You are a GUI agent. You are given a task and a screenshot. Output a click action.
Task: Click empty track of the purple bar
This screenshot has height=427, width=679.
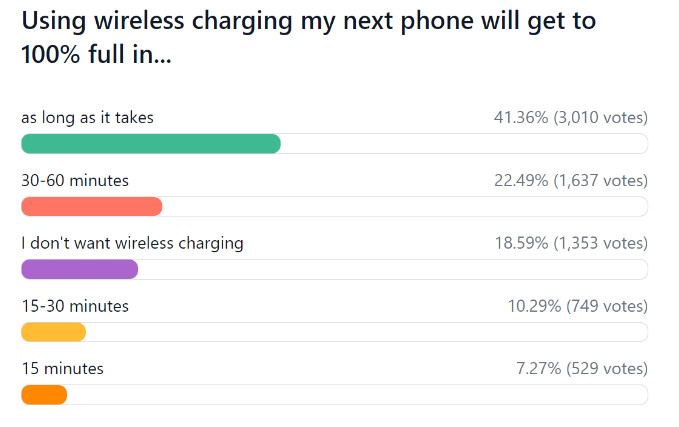(393, 269)
